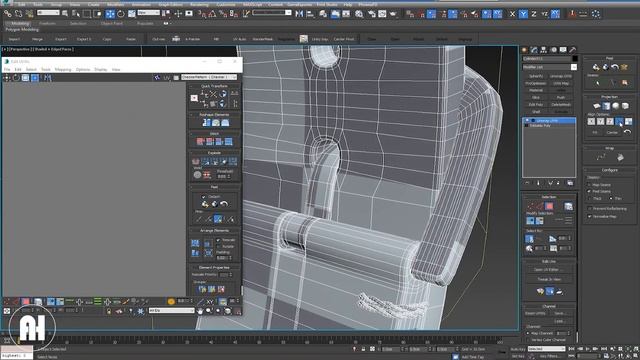Switch to Freeform ribbon tab
The image size is (640, 360).
[x=47, y=23]
